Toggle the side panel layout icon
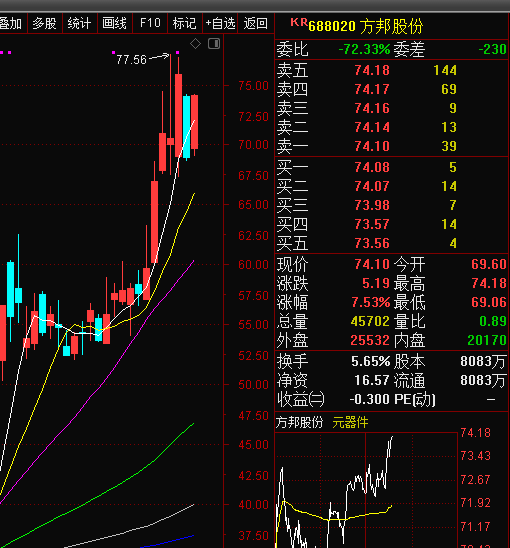510x548 pixels. point(214,44)
